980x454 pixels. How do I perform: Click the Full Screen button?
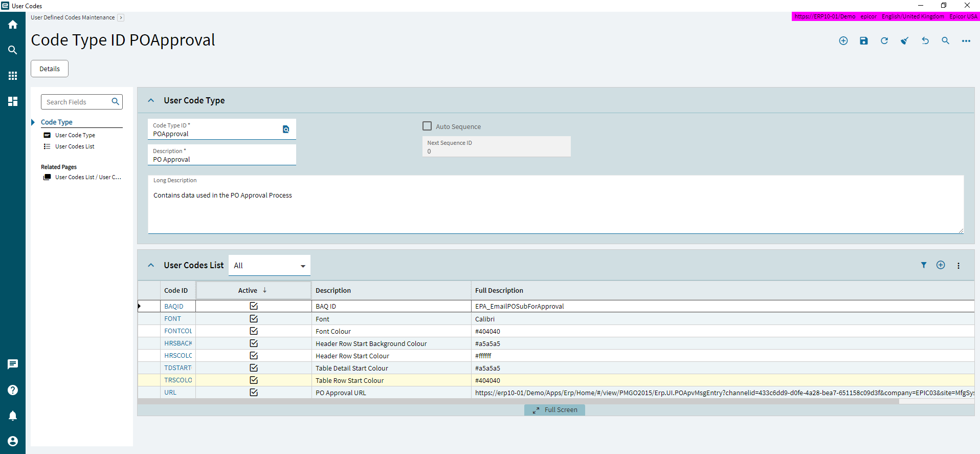point(554,410)
